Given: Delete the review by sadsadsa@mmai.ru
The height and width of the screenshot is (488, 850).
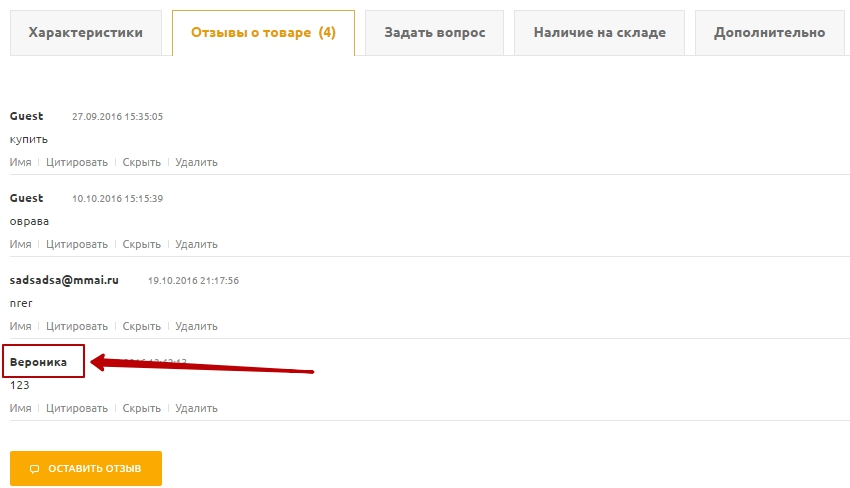Looking at the screenshot, I should pyautogui.click(x=196, y=326).
